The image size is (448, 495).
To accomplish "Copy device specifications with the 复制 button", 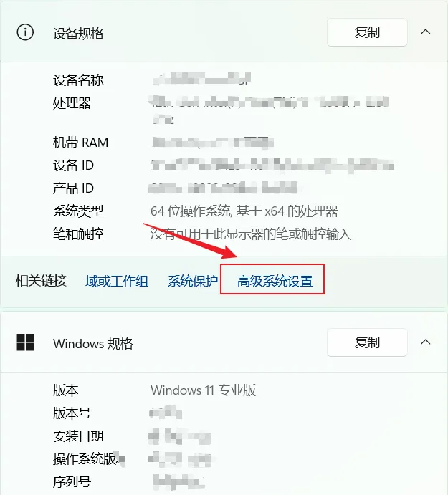I will 367,32.
